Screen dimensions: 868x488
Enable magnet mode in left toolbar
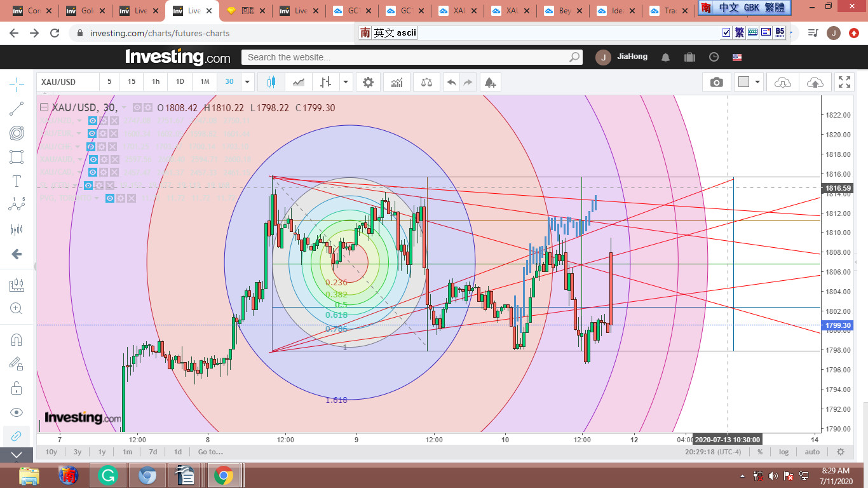tap(17, 340)
